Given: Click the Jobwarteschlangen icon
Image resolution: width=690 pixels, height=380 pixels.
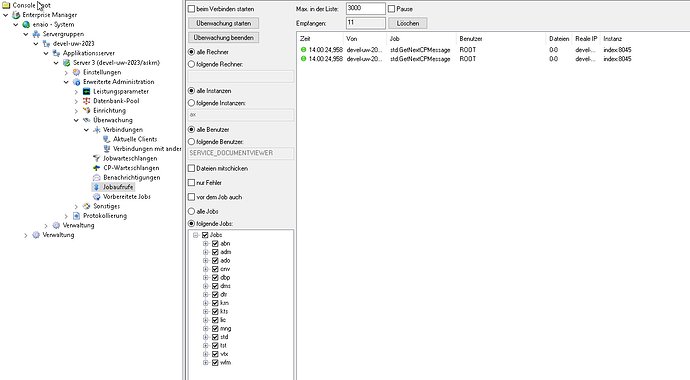Looking at the screenshot, I should (97, 158).
